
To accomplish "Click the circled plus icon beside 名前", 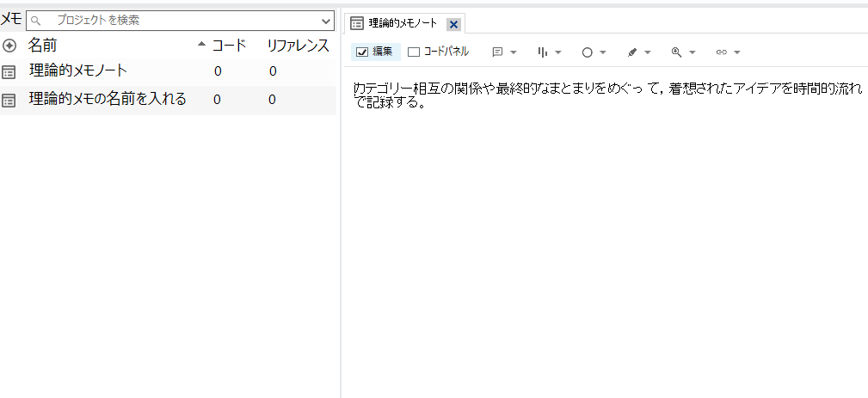I will click(x=9, y=46).
